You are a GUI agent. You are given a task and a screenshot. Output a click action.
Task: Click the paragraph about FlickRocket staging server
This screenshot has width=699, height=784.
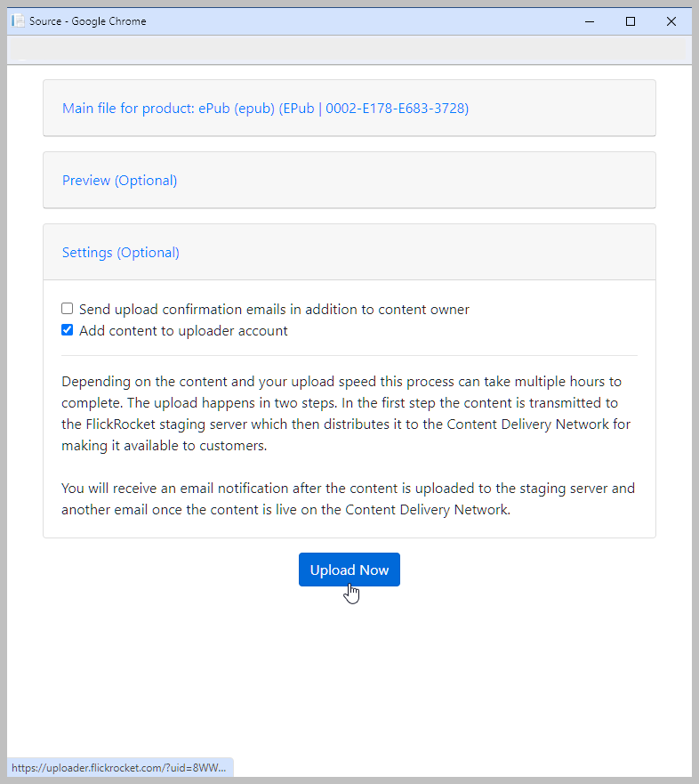[347, 414]
